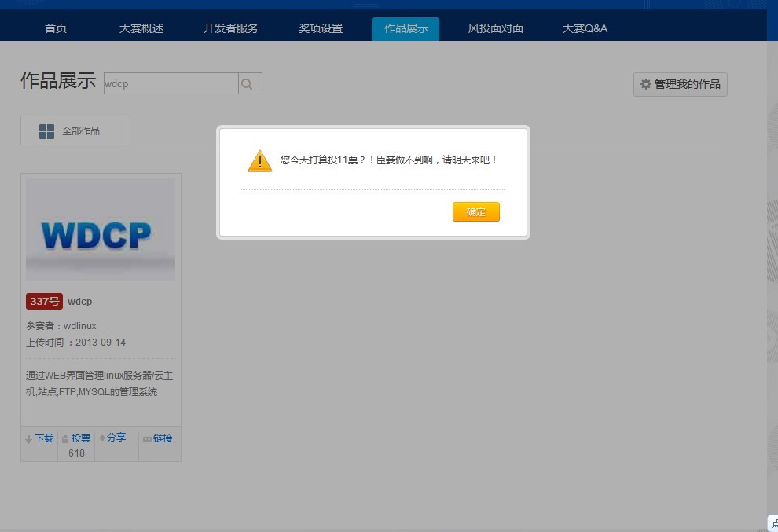Click the 下载 download arrow icon
This screenshot has width=778, height=532.
[29, 439]
